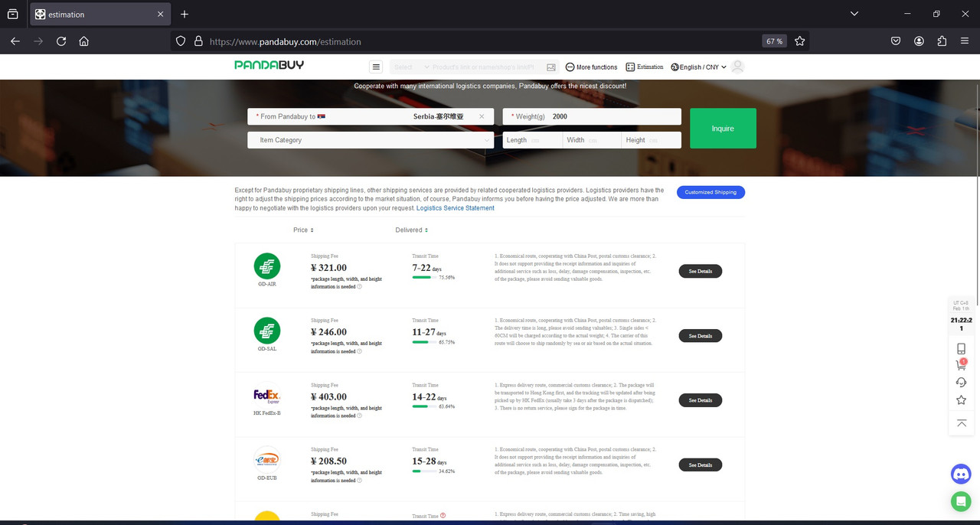Open a new browser tab

(185, 15)
